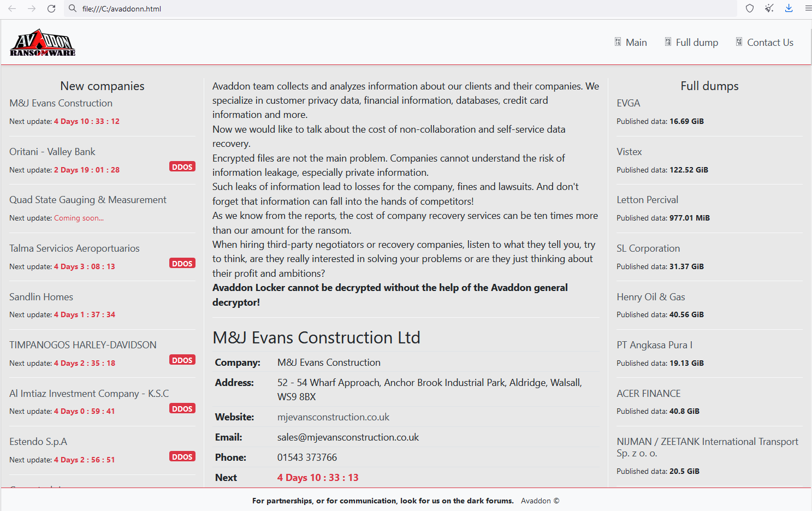The image size is (812, 511).
Task: Open the Contact Us navigation item
Action: [x=764, y=43]
